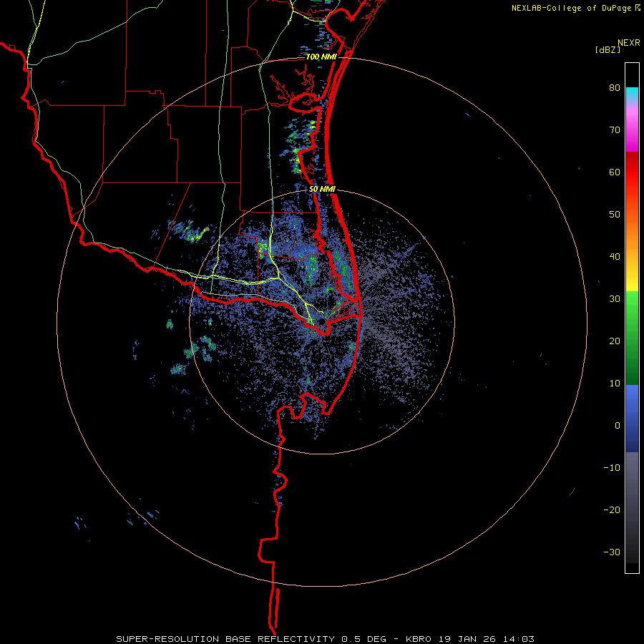The image size is (644, 644).
Task: Click the blue segment of the color bar
Action: click(632, 418)
